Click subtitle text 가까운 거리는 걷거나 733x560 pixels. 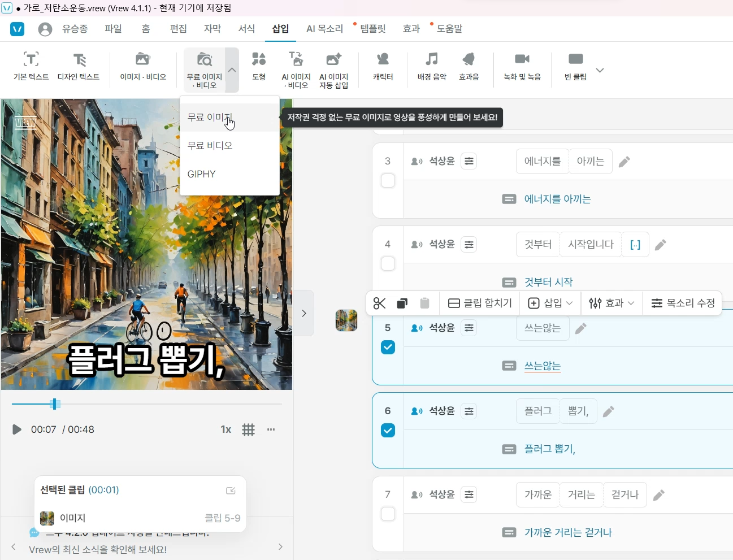(568, 532)
